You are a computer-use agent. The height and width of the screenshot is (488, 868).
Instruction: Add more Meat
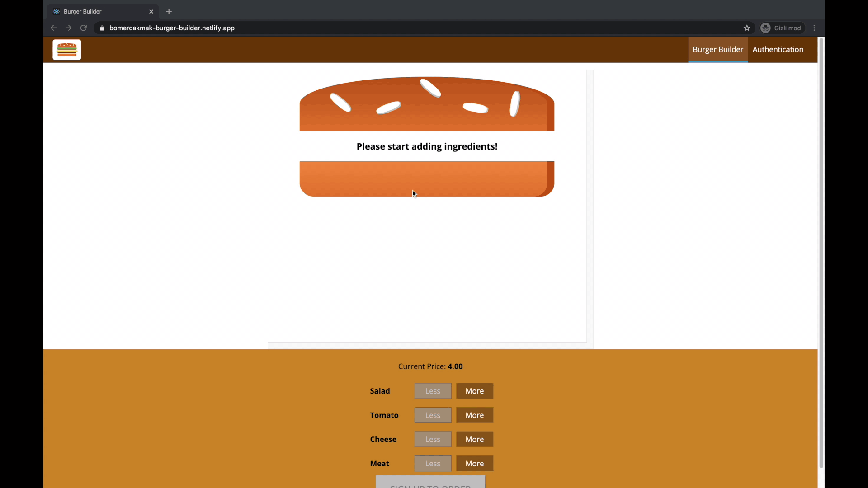pyautogui.click(x=474, y=463)
